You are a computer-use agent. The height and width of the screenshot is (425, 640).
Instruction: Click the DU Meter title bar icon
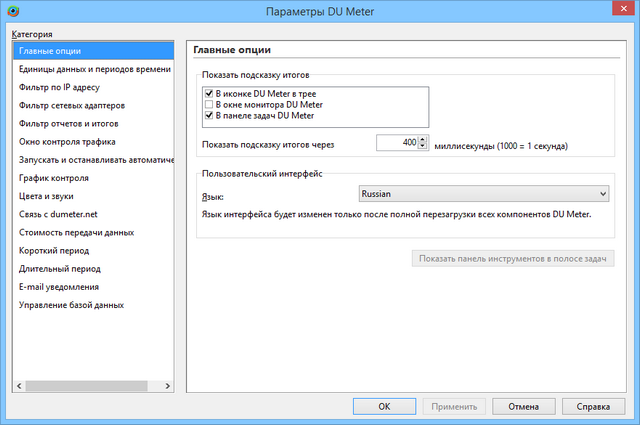(11, 10)
